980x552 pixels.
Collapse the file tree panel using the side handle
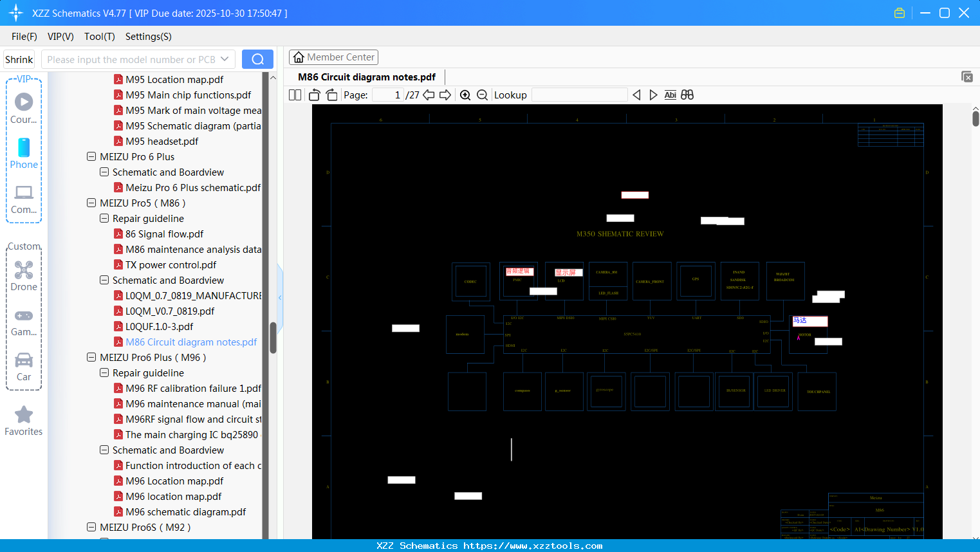[280, 297]
